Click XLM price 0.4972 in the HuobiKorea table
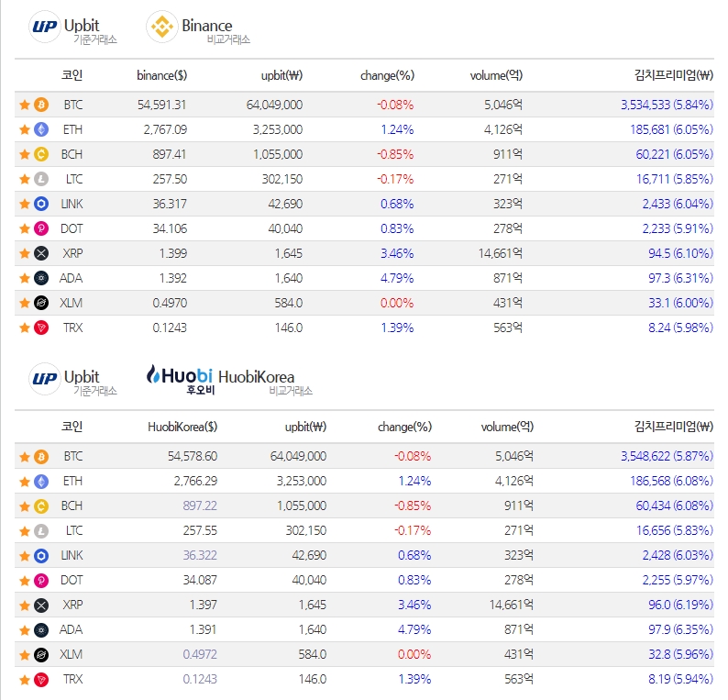Screen dimensions: 728x700 (x=200, y=655)
